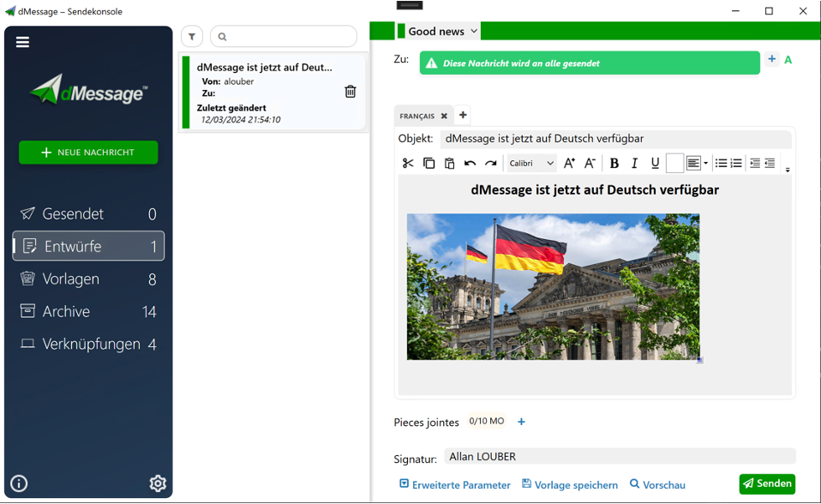
Task: Click the hamburger menu icon
Action: (22, 42)
